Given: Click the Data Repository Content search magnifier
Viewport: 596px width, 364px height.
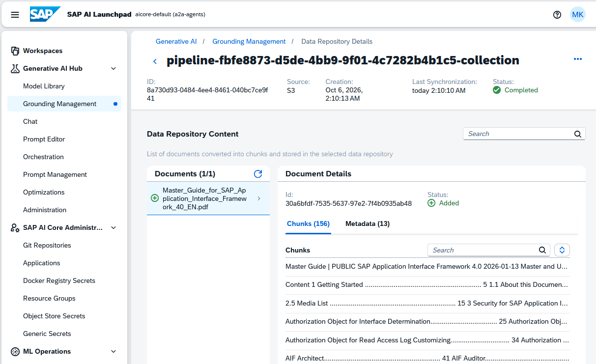Looking at the screenshot, I should coord(578,134).
